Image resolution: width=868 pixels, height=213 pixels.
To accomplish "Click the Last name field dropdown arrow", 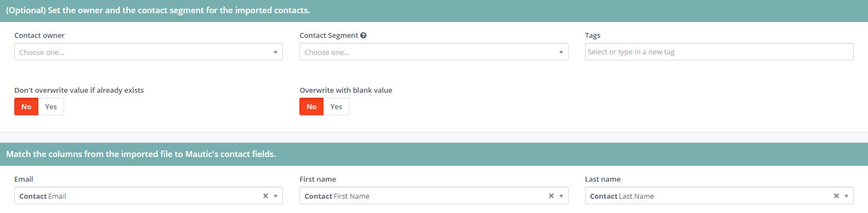I will point(846,196).
